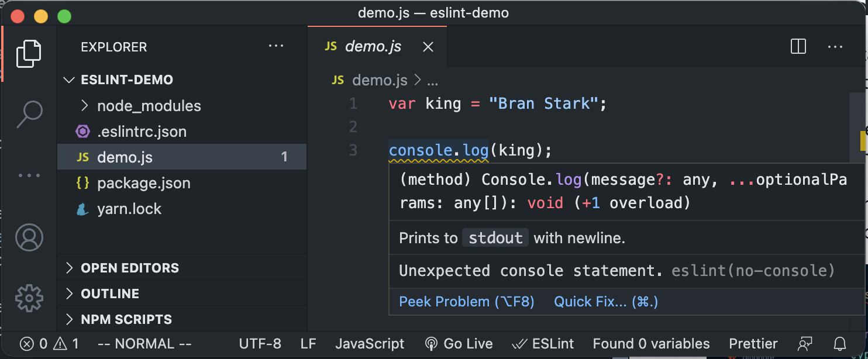
Task: Click the Quick Fix link
Action: [605, 301]
